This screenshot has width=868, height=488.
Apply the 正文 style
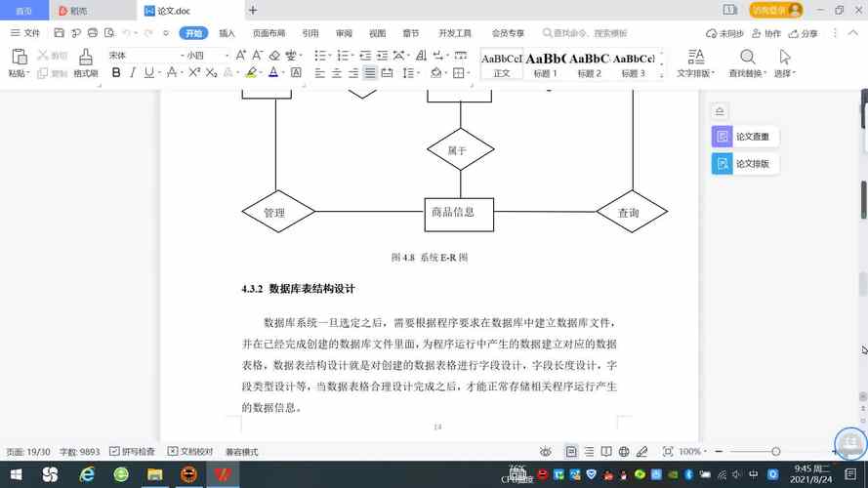coord(502,64)
